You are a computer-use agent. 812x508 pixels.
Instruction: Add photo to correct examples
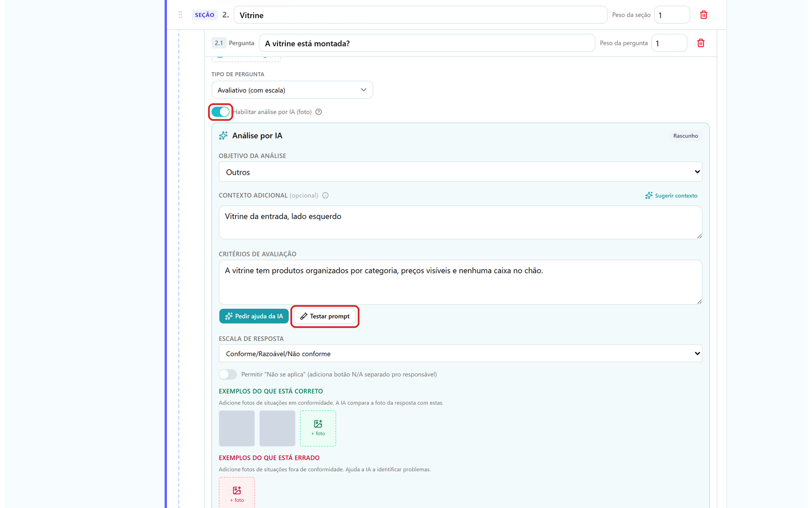(318, 428)
